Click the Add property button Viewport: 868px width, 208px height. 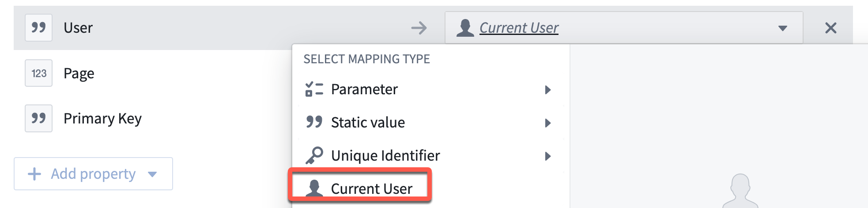[93, 173]
